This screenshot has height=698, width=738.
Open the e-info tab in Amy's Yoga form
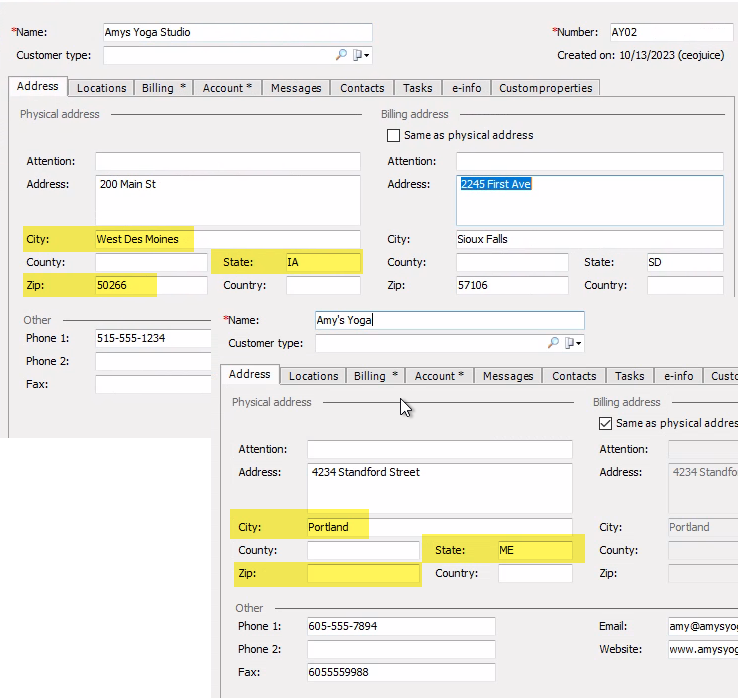(678, 376)
